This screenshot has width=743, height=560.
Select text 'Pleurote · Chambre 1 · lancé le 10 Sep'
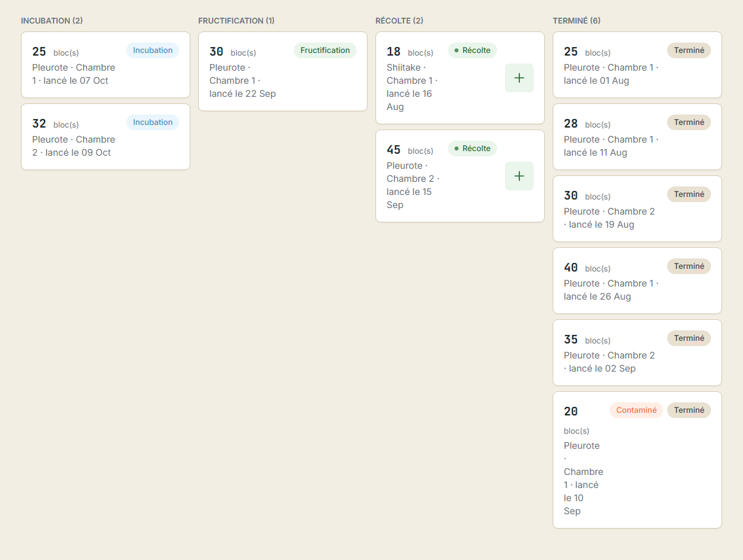pyautogui.click(x=584, y=478)
